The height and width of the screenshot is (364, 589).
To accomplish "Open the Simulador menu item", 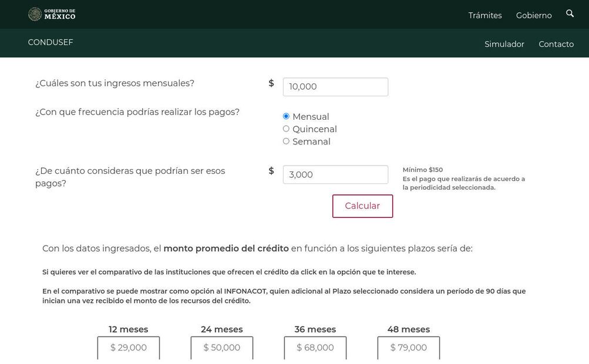I will 504,44.
